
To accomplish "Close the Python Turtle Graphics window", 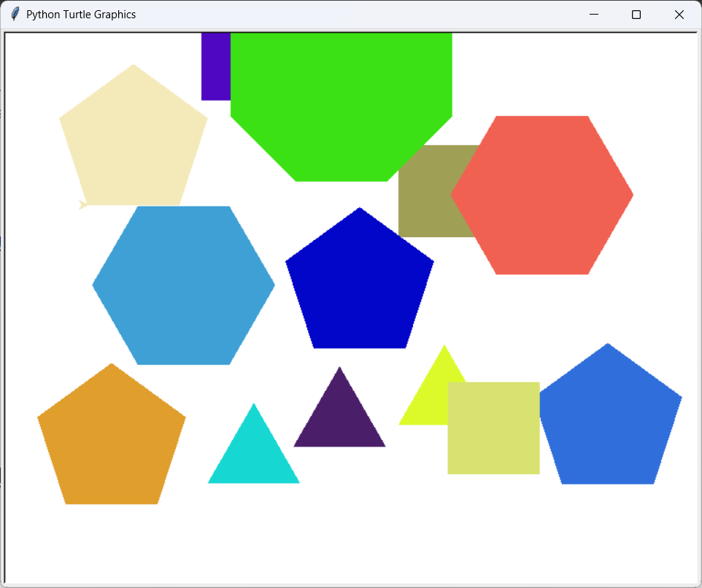I will 679,15.
